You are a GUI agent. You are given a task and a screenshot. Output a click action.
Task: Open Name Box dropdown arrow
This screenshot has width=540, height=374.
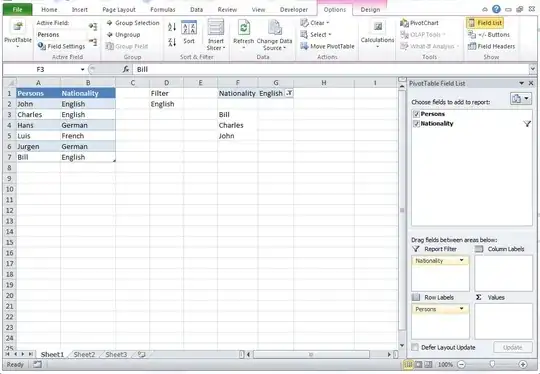click(x=83, y=70)
